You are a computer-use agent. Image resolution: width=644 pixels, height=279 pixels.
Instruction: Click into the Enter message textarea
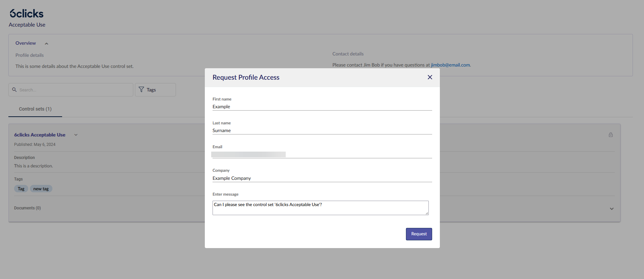320,208
